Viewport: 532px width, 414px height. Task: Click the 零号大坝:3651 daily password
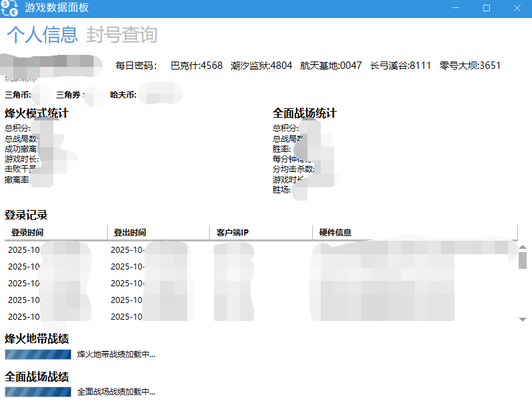(470, 66)
